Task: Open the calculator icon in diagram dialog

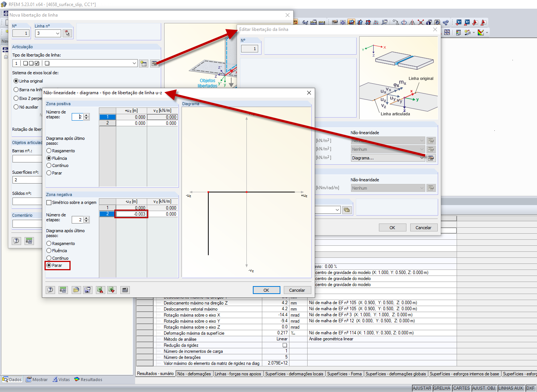Action: click(125, 290)
